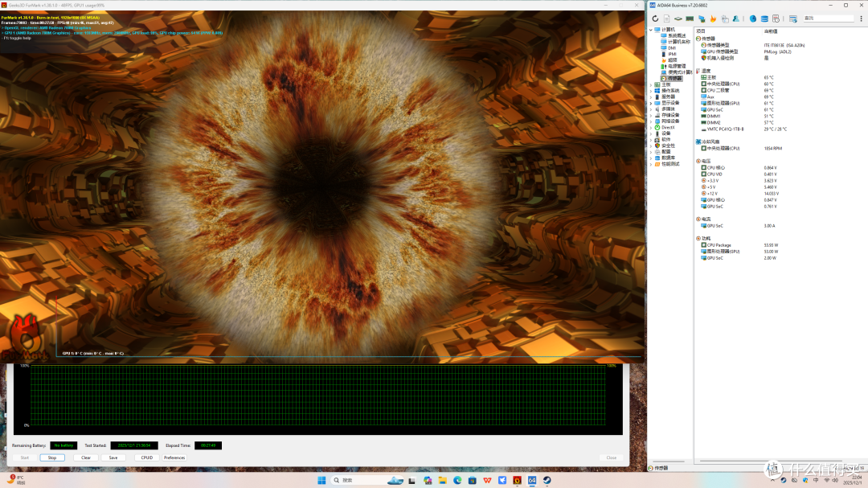Select DMI in the AIDA64 tree
Screen dimensions: 868x488
[x=671, y=48]
